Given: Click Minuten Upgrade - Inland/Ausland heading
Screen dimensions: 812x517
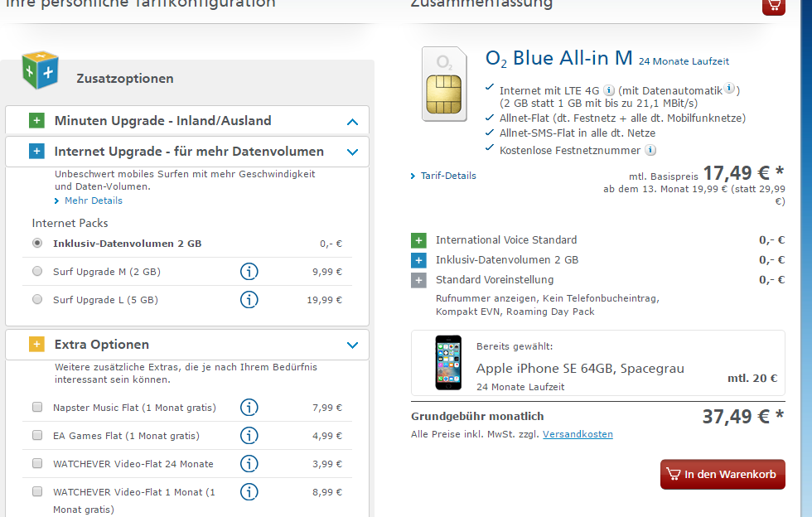Looking at the screenshot, I should [x=162, y=121].
